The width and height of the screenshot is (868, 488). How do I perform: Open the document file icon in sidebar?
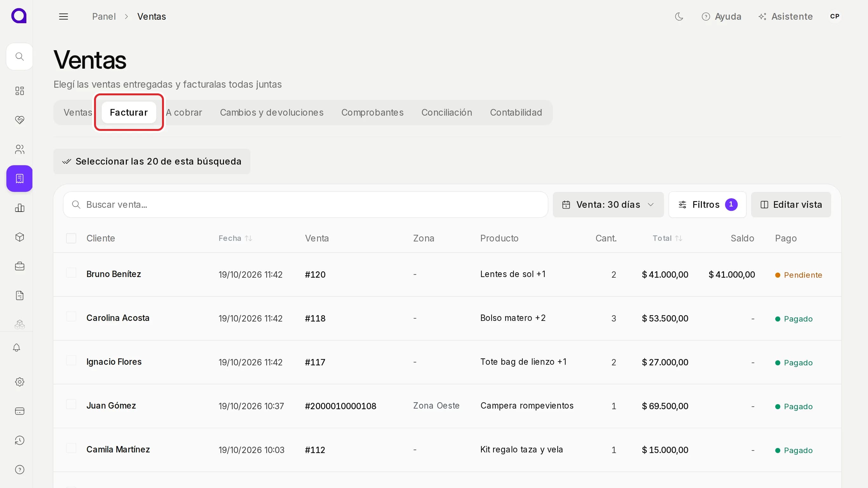pyautogui.click(x=20, y=295)
